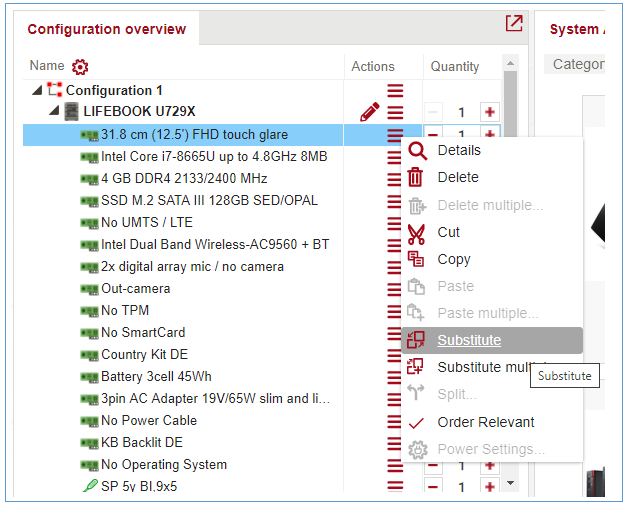The height and width of the screenshot is (507, 627).
Task: Click component icon of KB Backlit DE
Action: [x=89, y=443]
